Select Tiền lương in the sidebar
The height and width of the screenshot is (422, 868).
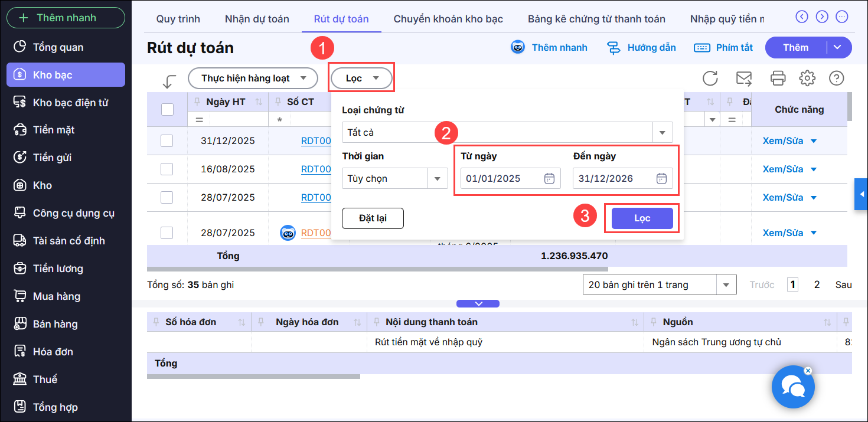tap(58, 269)
